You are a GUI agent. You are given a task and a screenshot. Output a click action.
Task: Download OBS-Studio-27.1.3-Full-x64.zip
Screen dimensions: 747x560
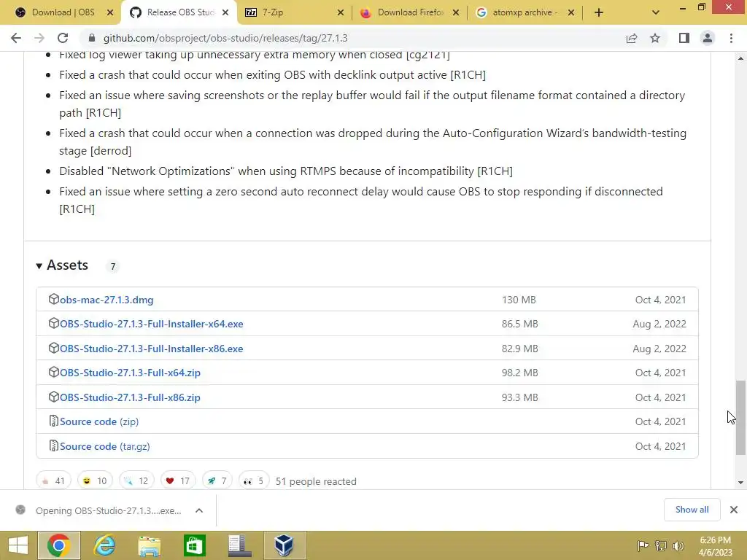(130, 373)
